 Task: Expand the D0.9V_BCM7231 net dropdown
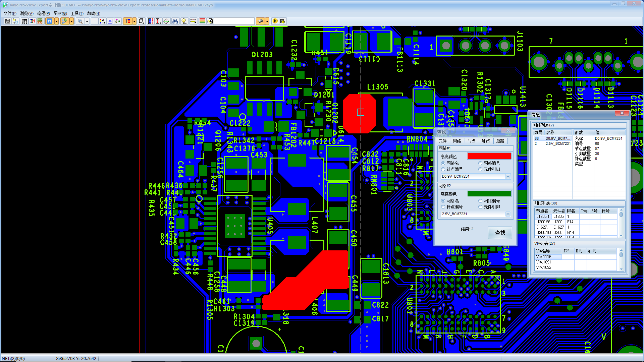[508, 177]
